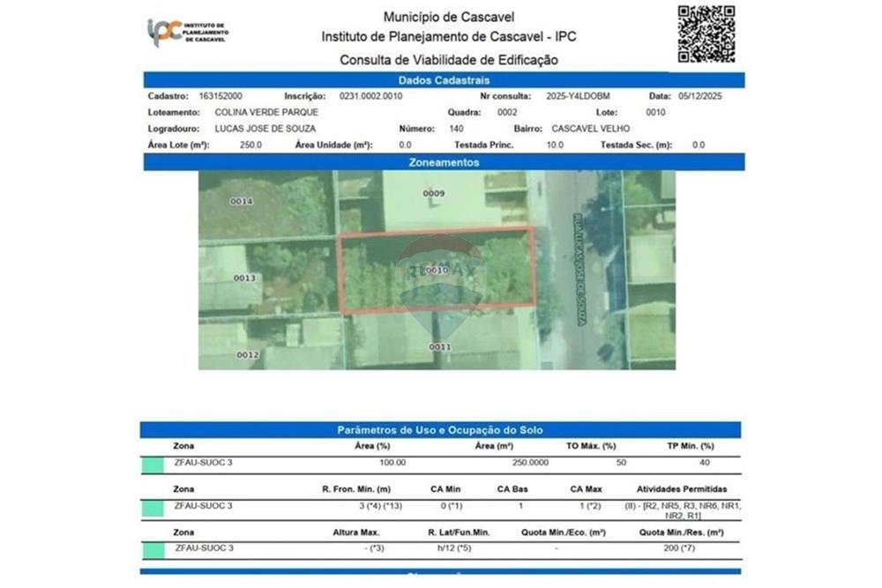Image resolution: width=882 pixels, height=588 pixels.
Task: Select lot 0009 on the aerial map
Action: point(433,193)
